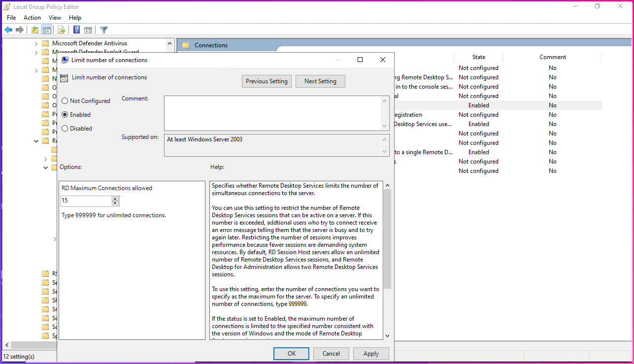Click the Export List toolbar icon
The width and height of the screenshot is (634, 364).
point(62,30)
